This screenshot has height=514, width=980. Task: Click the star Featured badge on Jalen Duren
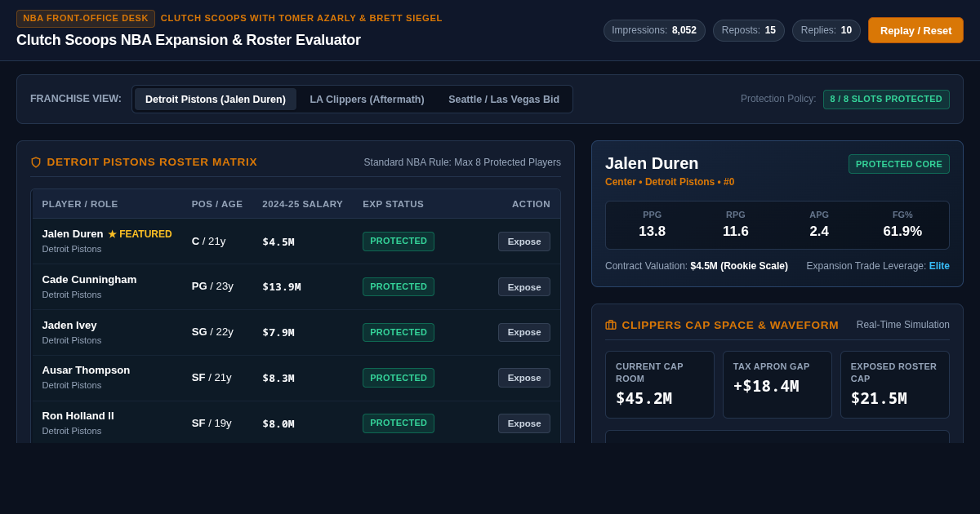tap(140, 234)
